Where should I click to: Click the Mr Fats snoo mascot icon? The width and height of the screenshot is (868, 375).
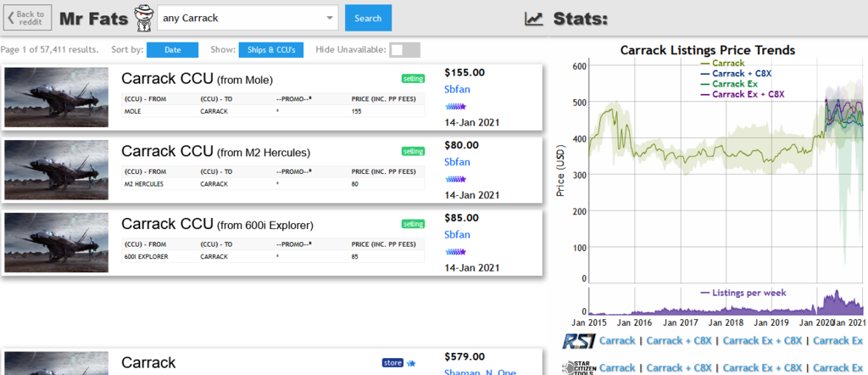[x=142, y=17]
